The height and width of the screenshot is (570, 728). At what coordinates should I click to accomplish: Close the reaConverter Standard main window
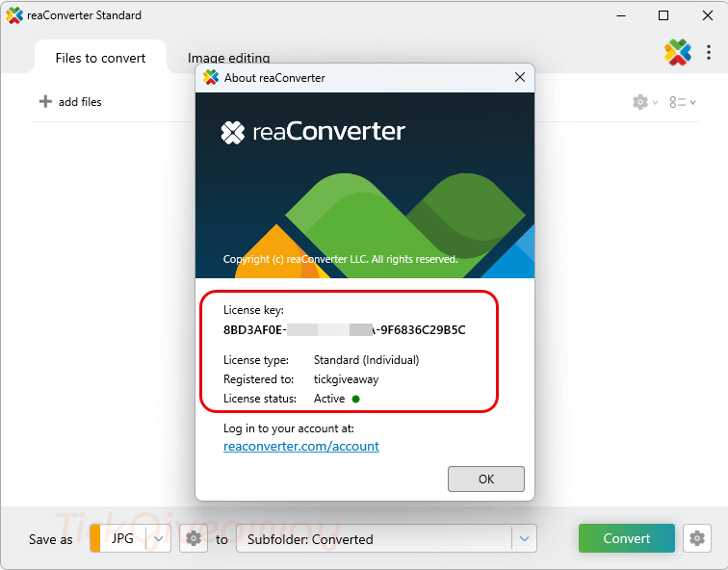point(707,15)
